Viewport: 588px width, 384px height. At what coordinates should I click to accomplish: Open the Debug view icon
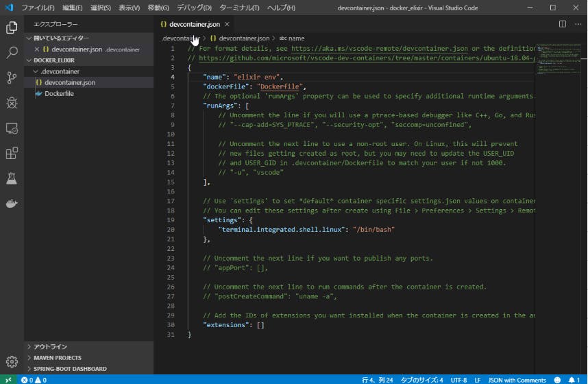12,103
